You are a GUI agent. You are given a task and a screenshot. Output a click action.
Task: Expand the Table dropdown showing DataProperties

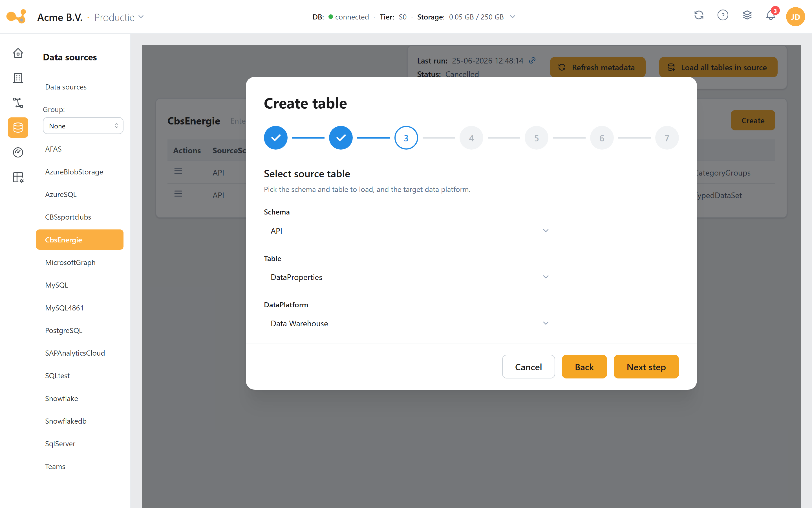point(410,277)
